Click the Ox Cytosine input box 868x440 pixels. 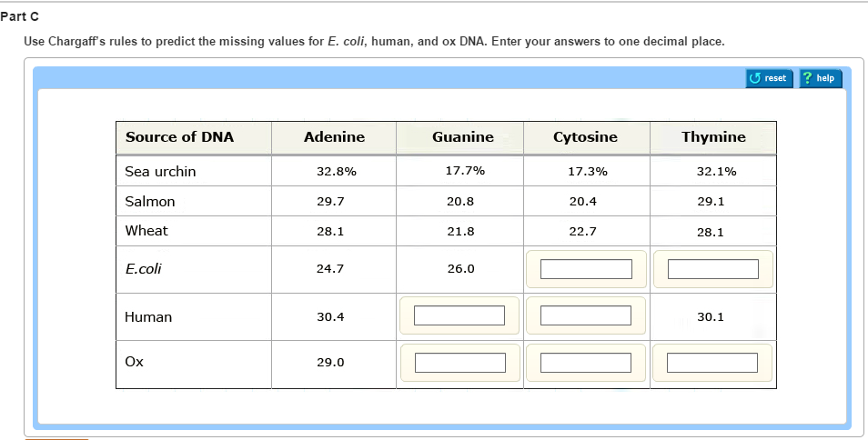(586, 362)
